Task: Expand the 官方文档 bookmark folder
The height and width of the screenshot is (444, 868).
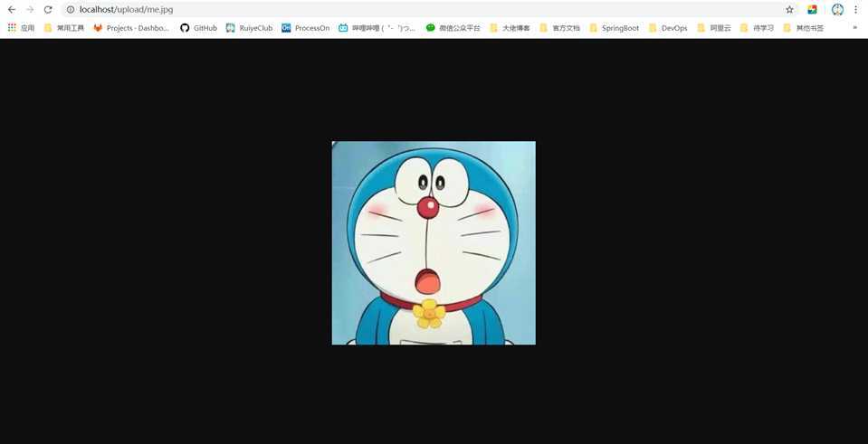Action: point(559,28)
